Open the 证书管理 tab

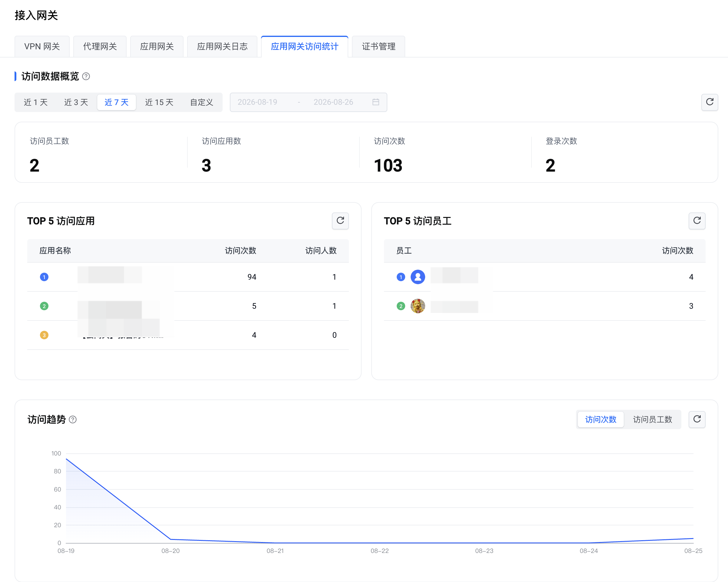(x=378, y=47)
